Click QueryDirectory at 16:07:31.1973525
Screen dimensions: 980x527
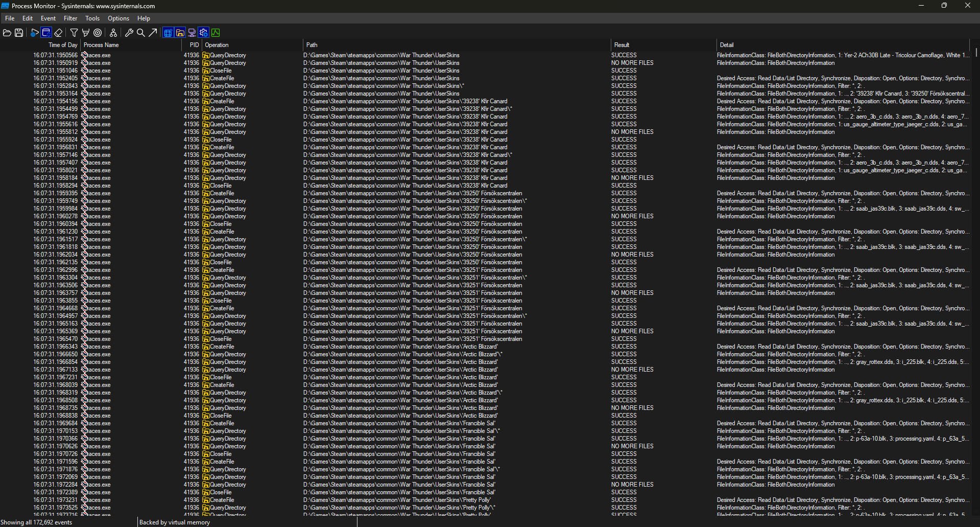tap(228, 508)
